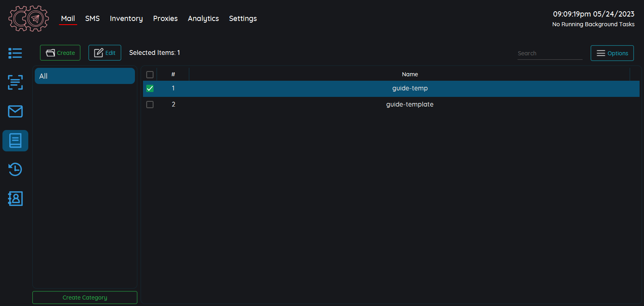
Task: Select the templates book sidebar icon
Action: [x=15, y=140]
